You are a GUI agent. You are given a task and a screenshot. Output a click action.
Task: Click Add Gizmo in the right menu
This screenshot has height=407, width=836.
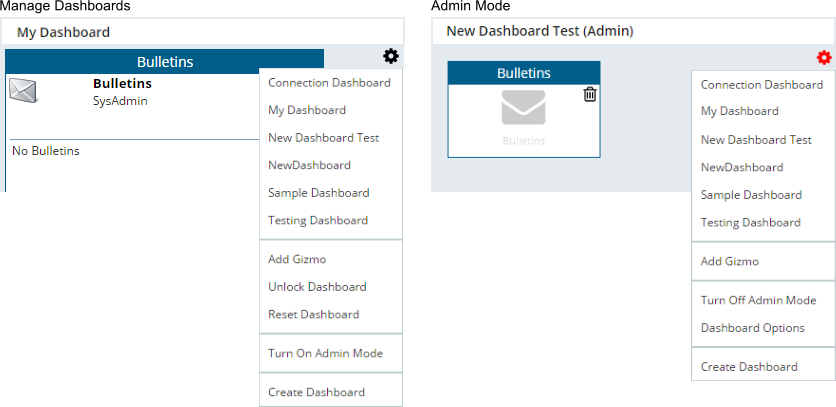coord(729,262)
